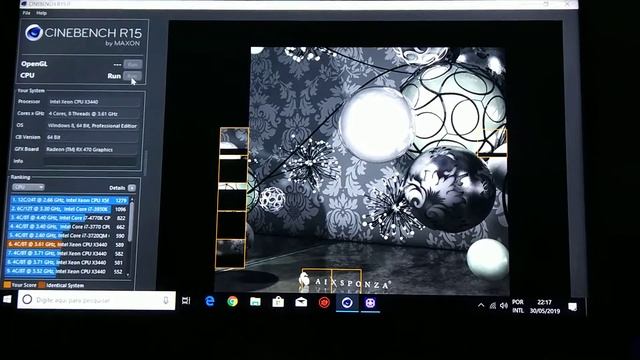Click the GFX Board Radeon RX 470 field
The image size is (640, 360).
pyautogui.click(x=91, y=149)
